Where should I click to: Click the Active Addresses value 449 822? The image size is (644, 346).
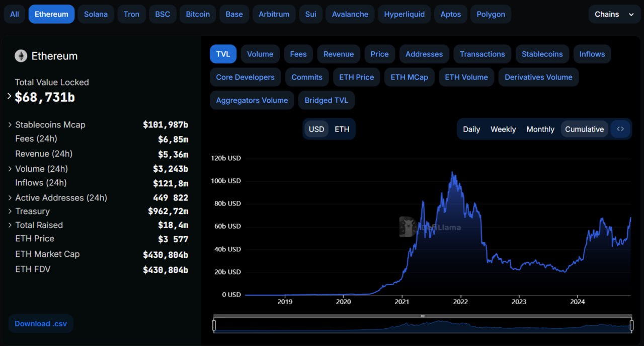coord(171,198)
